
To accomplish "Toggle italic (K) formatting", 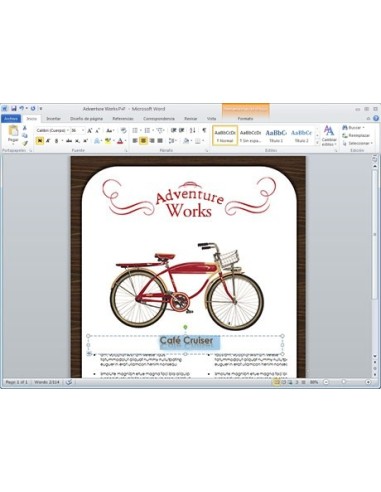I will (x=48, y=141).
